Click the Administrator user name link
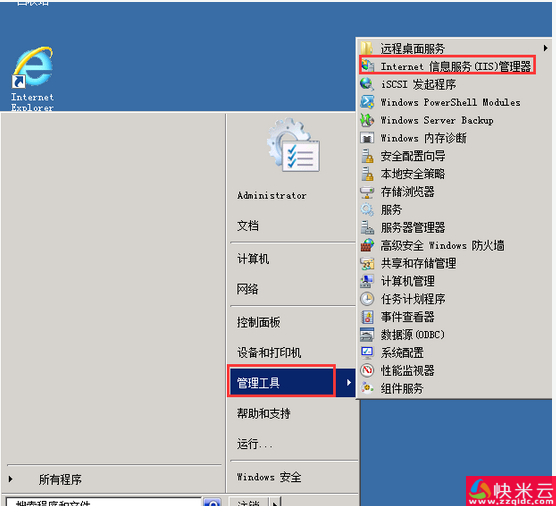 pyautogui.click(x=272, y=195)
